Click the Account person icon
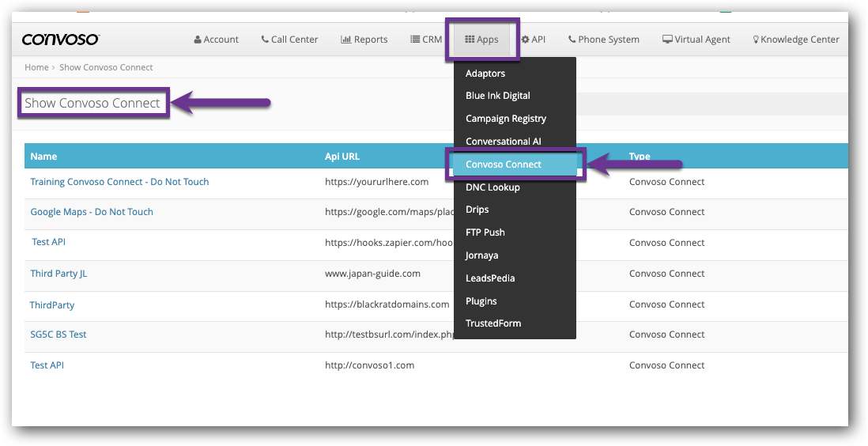 198,40
